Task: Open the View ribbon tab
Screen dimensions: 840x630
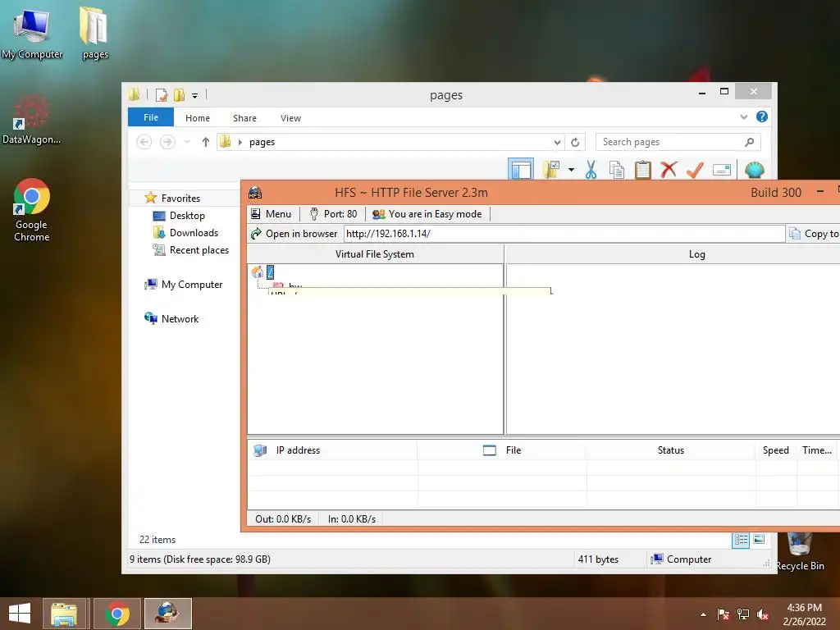Action: (291, 118)
